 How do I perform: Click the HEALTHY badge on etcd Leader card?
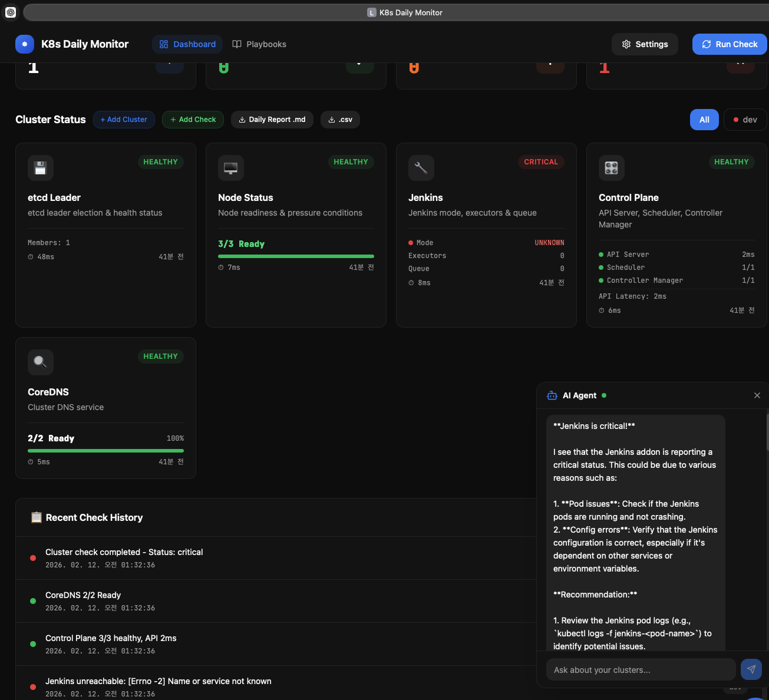pyautogui.click(x=160, y=162)
